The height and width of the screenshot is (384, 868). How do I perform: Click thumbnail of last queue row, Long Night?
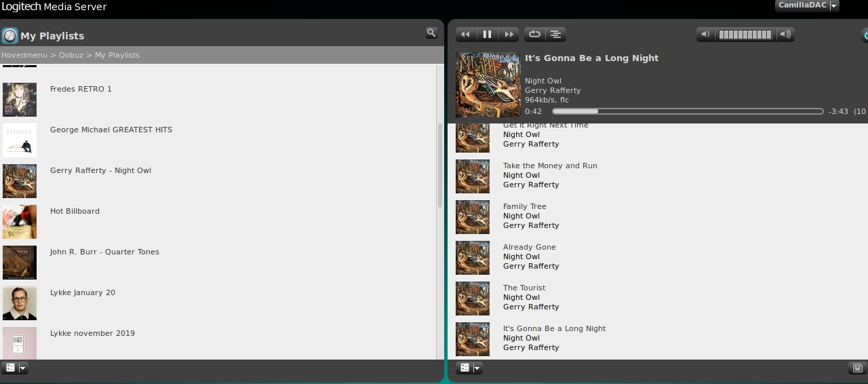[x=473, y=339]
